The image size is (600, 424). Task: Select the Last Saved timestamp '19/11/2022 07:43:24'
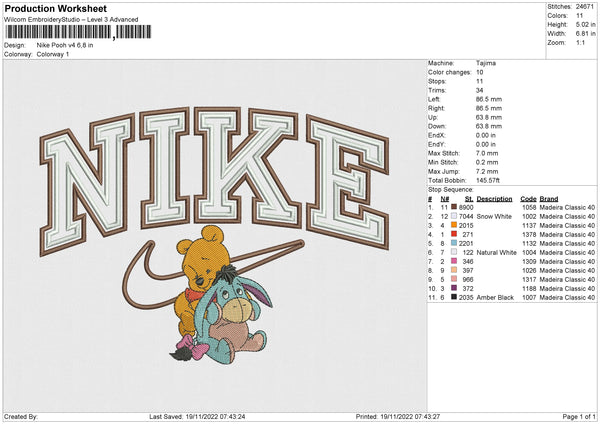(x=215, y=416)
